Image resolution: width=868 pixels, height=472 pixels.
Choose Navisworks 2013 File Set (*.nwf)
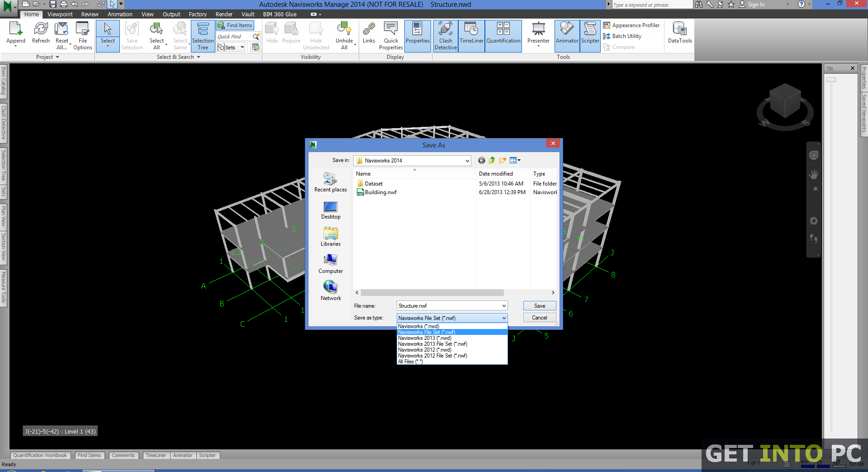pyautogui.click(x=452, y=344)
